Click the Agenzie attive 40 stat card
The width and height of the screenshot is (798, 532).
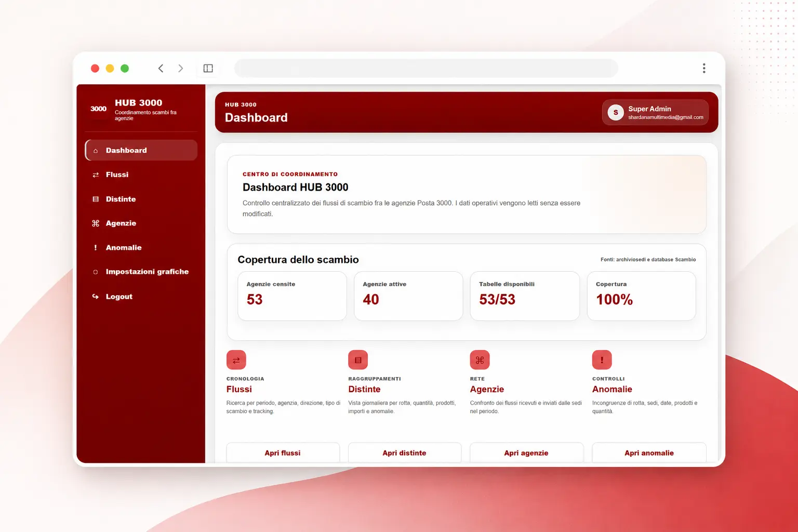coord(408,296)
